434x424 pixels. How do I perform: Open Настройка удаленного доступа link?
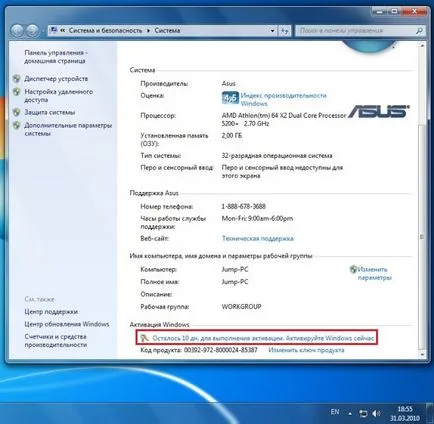coord(59,96)
